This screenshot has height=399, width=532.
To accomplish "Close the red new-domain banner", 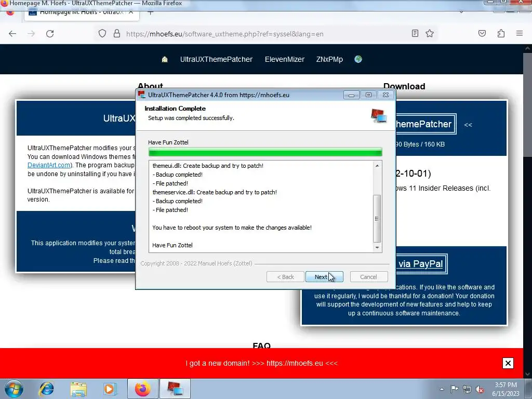I will tap(508, 363).
